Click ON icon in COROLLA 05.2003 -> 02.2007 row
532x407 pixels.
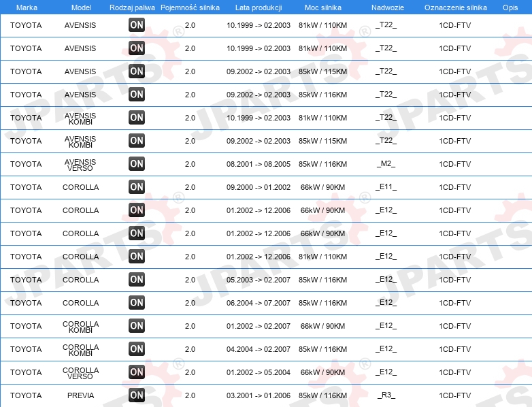pyautogui.click(x=137, y=279)
